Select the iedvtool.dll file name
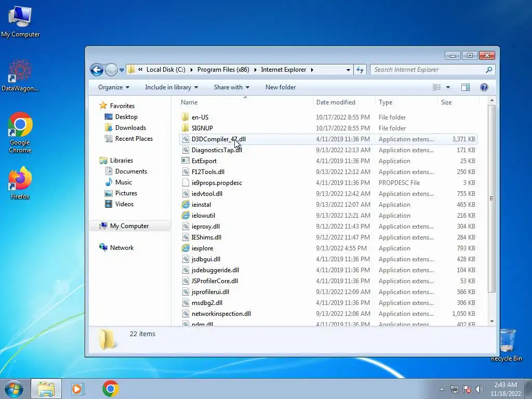 pyautogui.click(x=207, y=194)
